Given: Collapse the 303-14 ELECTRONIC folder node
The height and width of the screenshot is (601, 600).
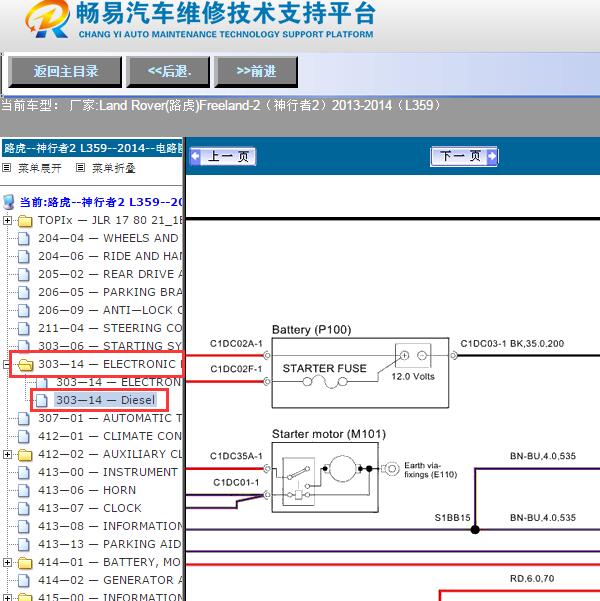Looking at the screenshot, I should point(6,365).
